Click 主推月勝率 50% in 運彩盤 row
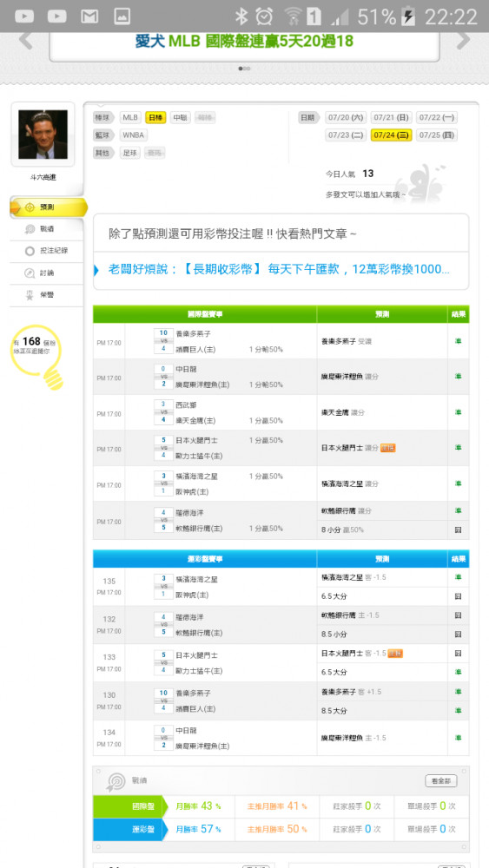Screen dimensions: 489x868 click(x=277, y=829)
